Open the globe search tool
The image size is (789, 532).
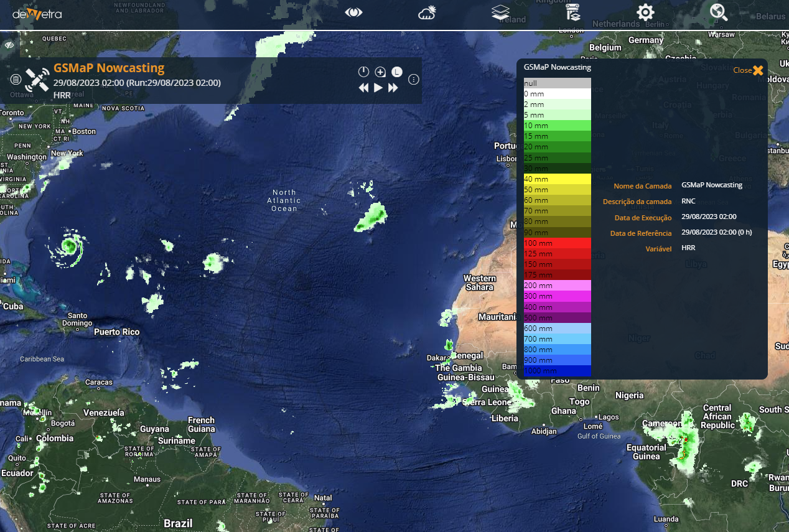point(719,12)
